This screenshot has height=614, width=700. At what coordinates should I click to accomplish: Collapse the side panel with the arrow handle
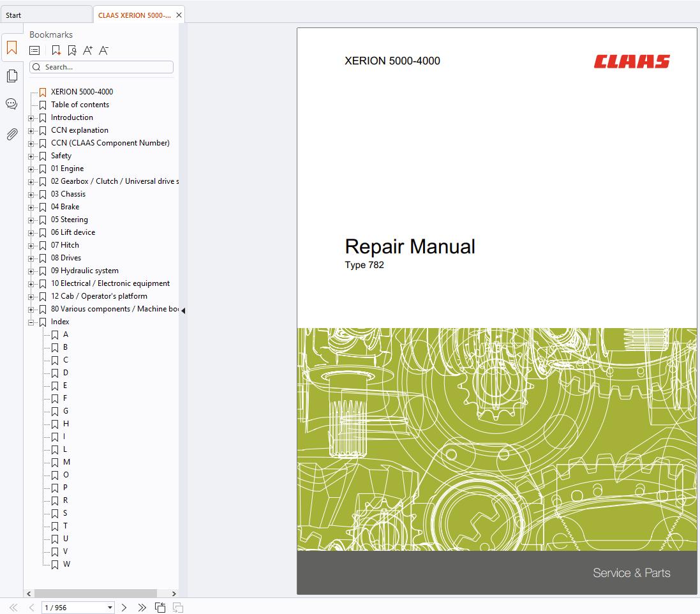(183, 311)
